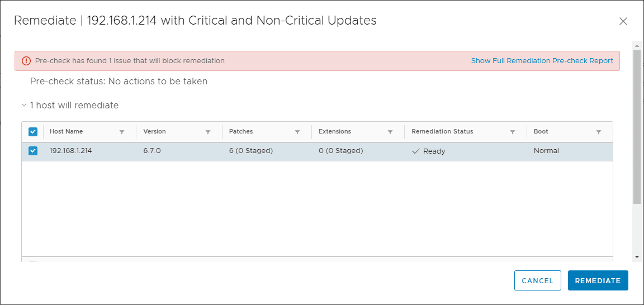Start remediation with the Remediate button
644x305 pixels.
[x=598, y=280]
